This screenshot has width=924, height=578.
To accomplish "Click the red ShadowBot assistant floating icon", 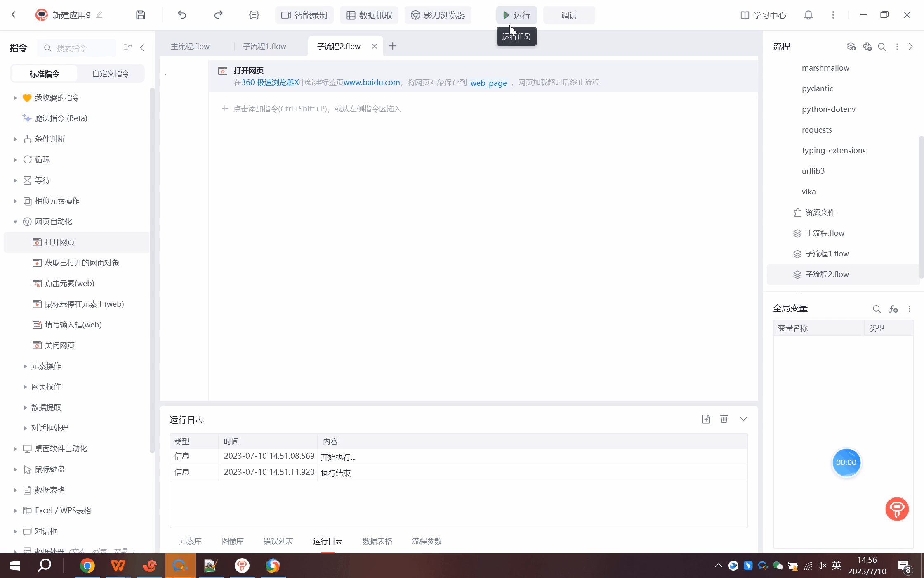I will 897,509.
